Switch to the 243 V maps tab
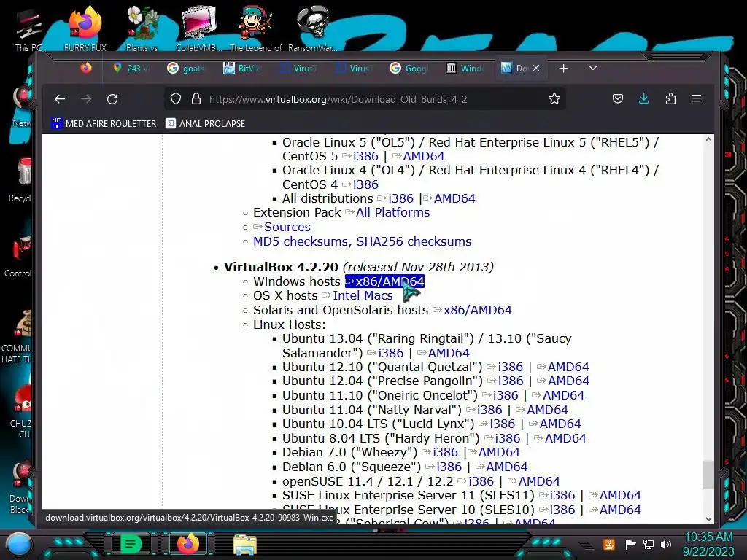The height and width of the screenshot is (560, 747). (x=131, y=68)
